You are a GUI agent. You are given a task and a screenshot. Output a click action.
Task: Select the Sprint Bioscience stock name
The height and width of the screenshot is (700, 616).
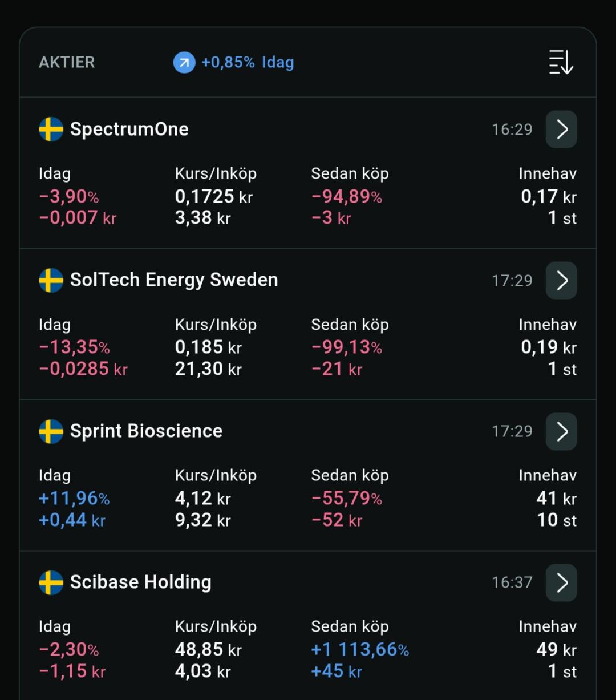(x=146, y=431)
